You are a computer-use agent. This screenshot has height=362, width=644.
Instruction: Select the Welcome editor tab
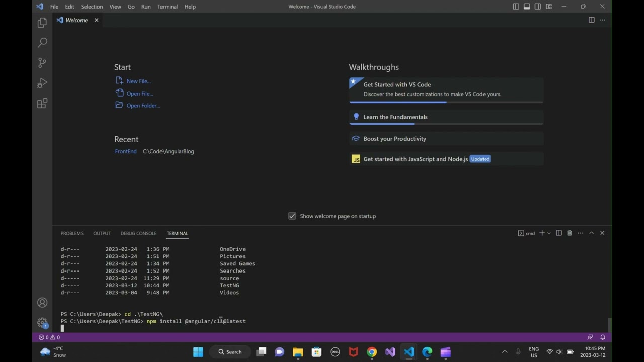click(77, 20)
